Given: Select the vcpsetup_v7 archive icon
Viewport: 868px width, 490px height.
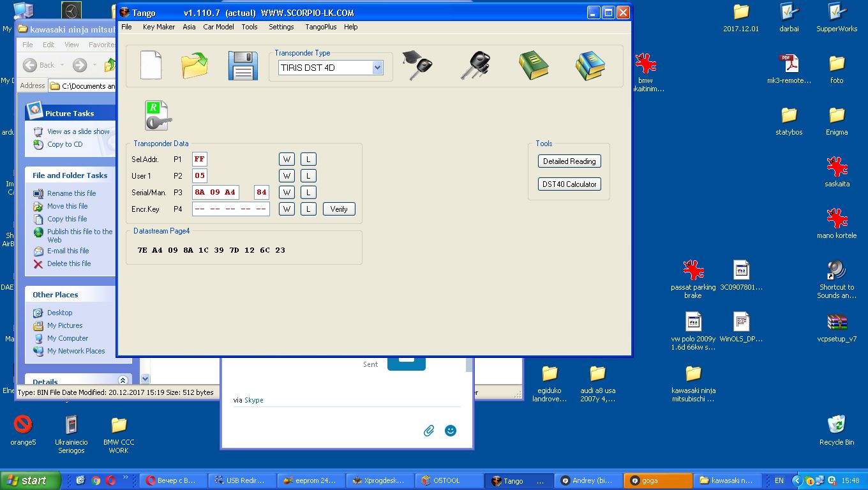Looking at the screenshot, I should (x=837, y=327).
